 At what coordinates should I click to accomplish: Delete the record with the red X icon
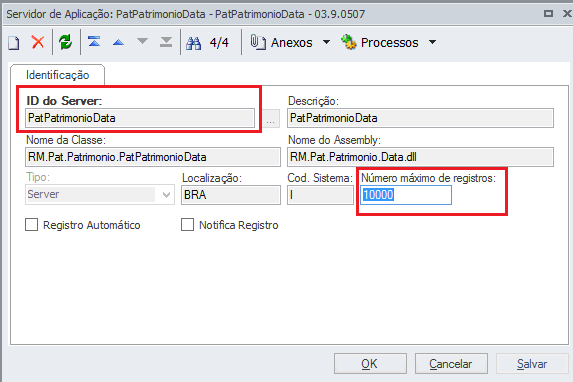click(38, 42)
